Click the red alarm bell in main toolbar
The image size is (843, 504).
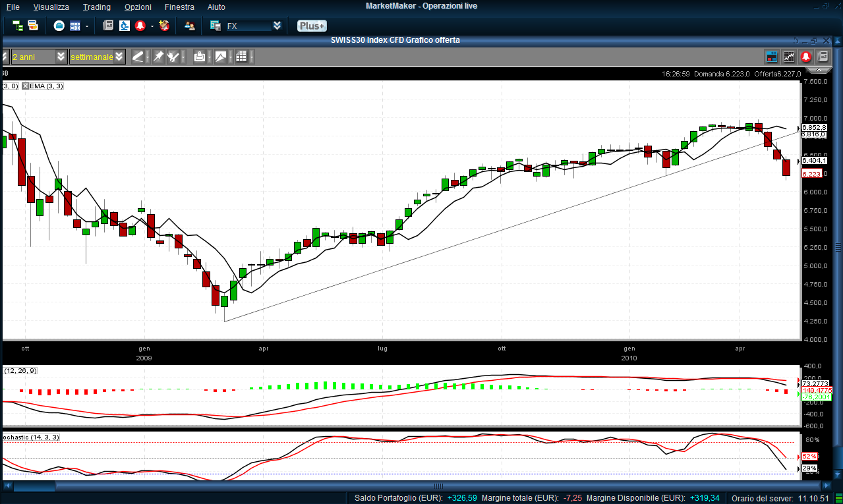click(x=140, y=26)
